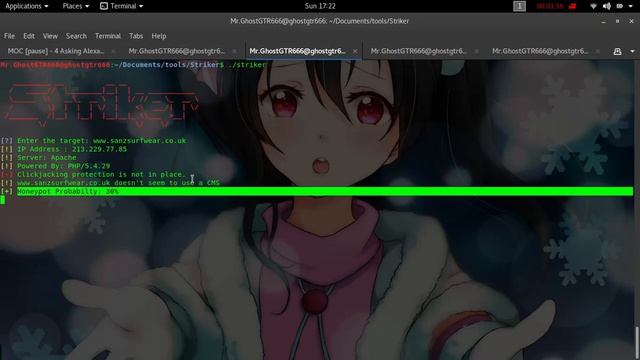Screen dimensions: 640x360
Task: Click the volume speaker icon
Action: pyautogui.click(x=607, y=6)
